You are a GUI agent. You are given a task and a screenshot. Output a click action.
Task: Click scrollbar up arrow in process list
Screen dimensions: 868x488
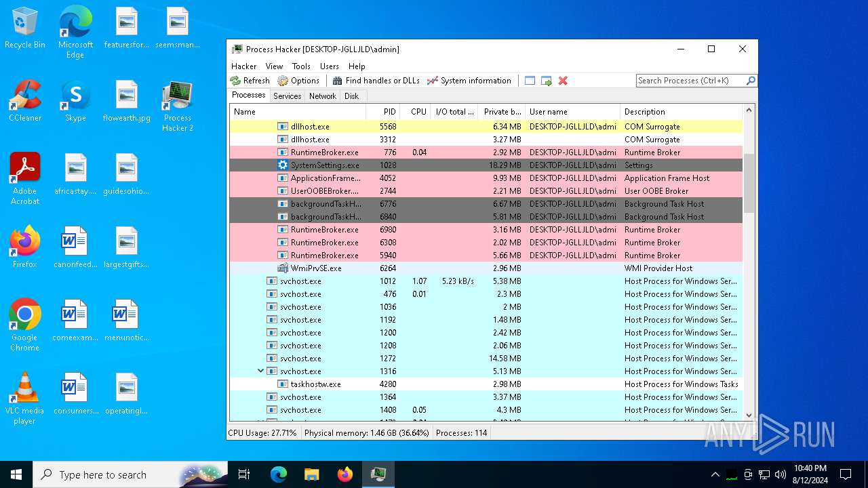click(749, 110)
